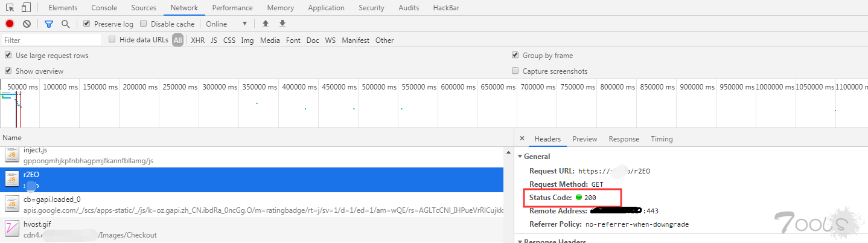Viewport: 868px width, 243px height.
Task: Filter requests by Doc type
Action: 313,40
